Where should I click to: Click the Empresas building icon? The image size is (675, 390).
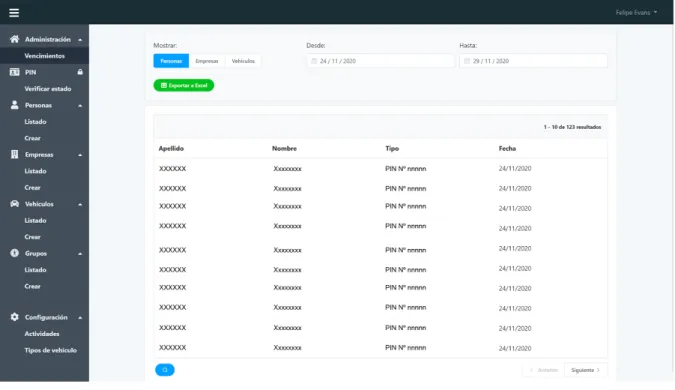pos(14,155)
